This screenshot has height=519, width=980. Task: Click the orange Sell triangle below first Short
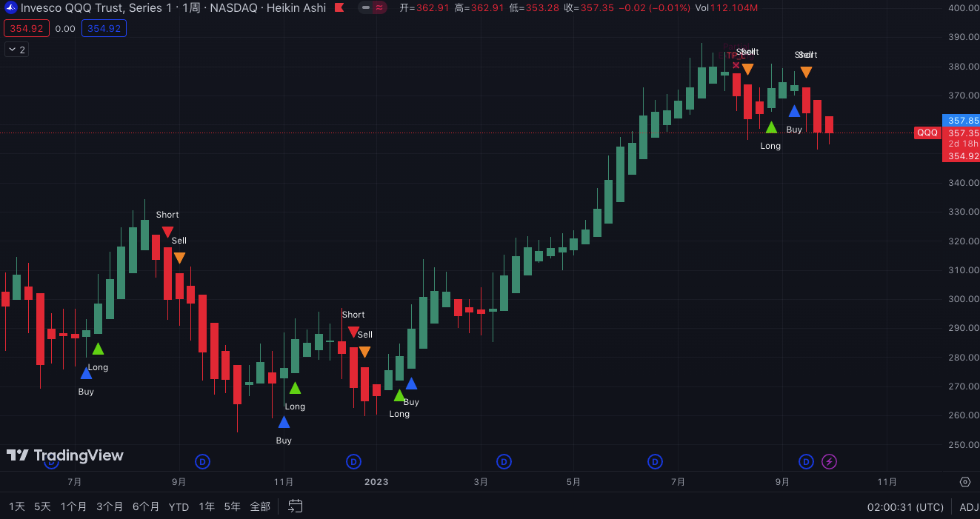179,258
